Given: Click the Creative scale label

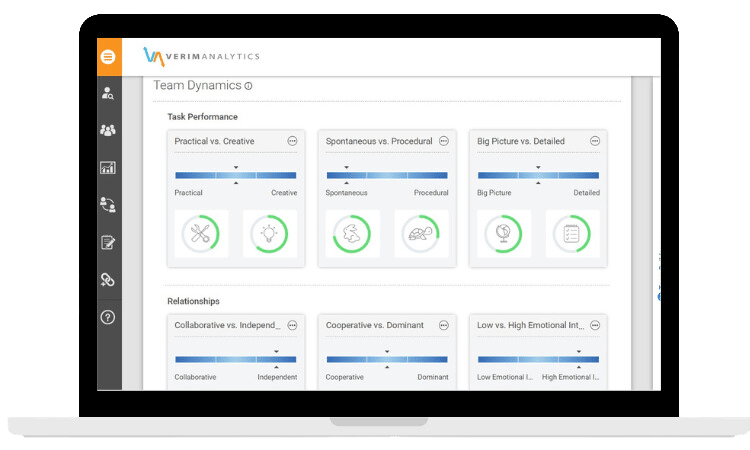Looking at the screenshot, I should [284, 193].
